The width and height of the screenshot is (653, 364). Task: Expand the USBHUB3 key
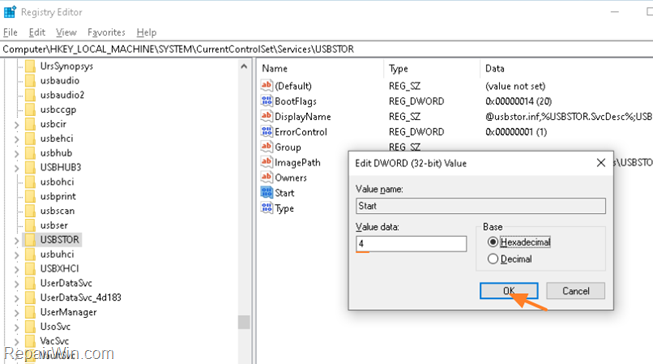tap(16, 168)
